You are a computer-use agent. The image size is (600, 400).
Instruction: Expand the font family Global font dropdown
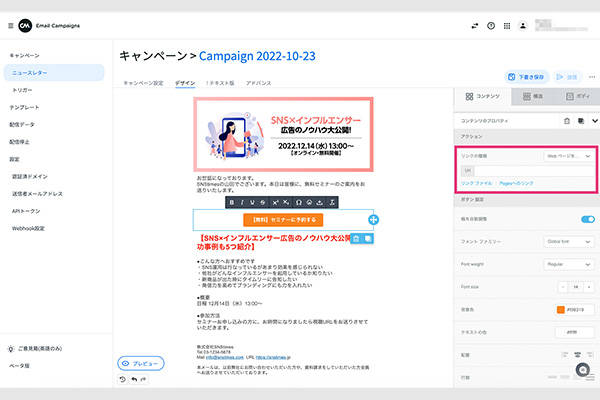567,240
